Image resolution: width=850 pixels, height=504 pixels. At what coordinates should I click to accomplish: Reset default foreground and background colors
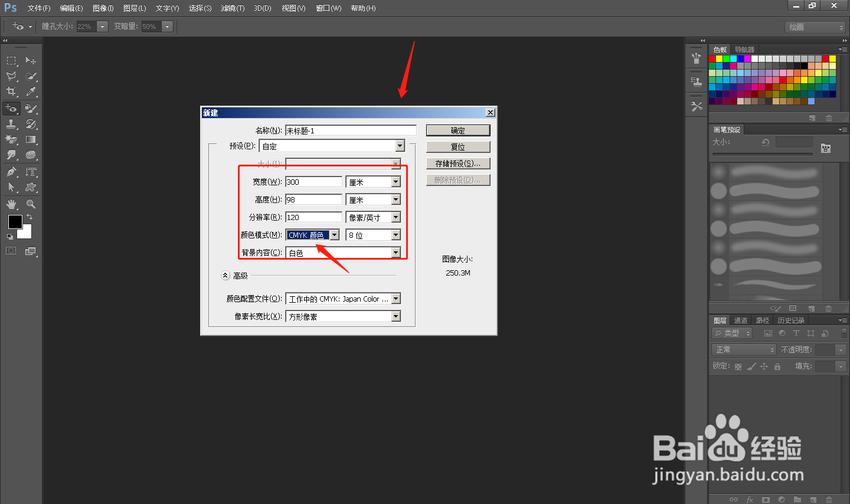coord(10,237)
